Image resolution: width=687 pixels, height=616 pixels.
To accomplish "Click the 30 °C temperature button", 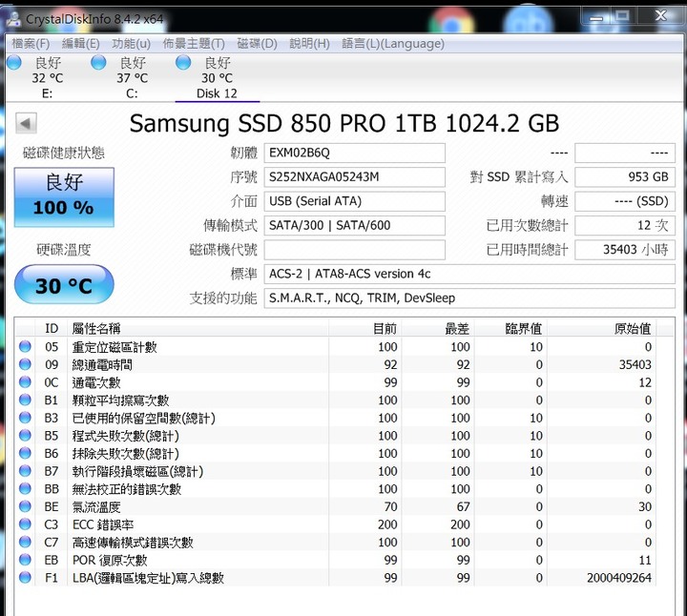I will tap(64, 284).
